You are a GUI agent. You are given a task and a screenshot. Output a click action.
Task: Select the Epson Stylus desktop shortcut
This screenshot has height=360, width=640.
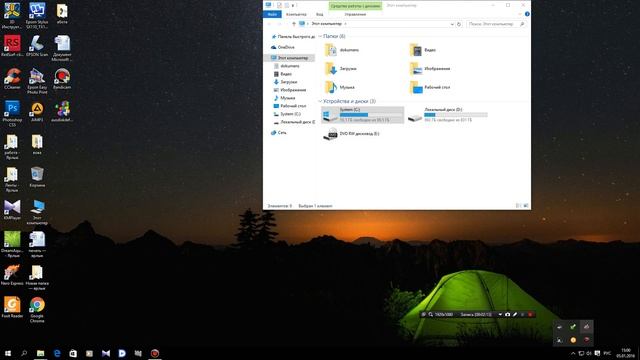click(37, 16)
